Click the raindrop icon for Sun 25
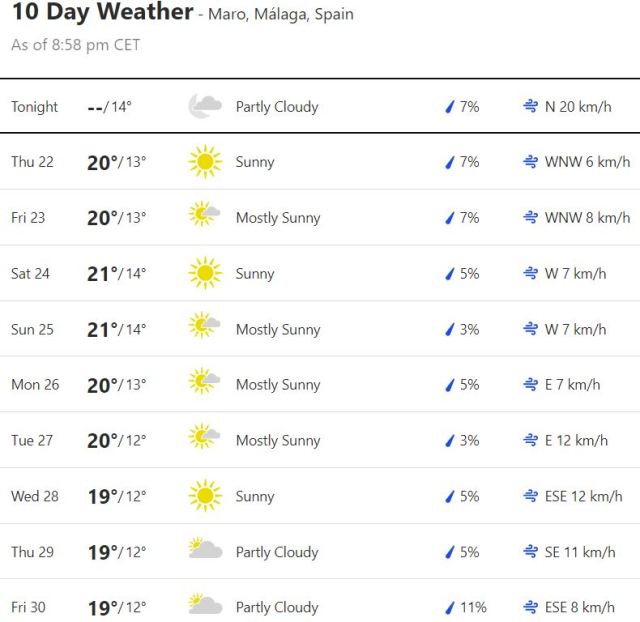Viewport: 640px width, 622px height. pos(450,329)
